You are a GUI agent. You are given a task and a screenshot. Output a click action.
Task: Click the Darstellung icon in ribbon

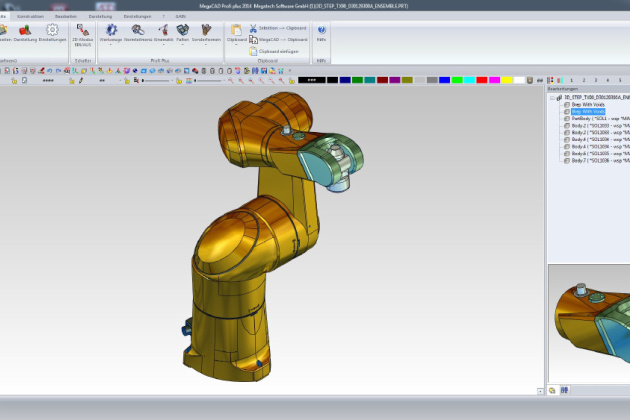pyautogui.click(x=25, y=32)
